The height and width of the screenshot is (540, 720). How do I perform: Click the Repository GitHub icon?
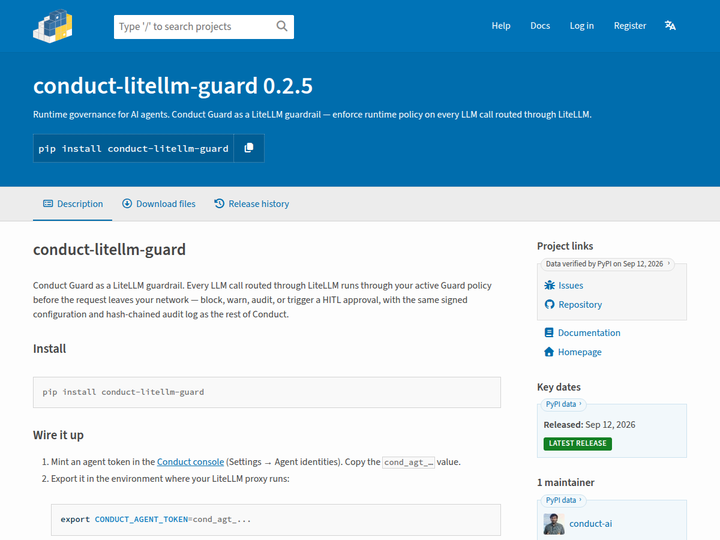[549, 304]
